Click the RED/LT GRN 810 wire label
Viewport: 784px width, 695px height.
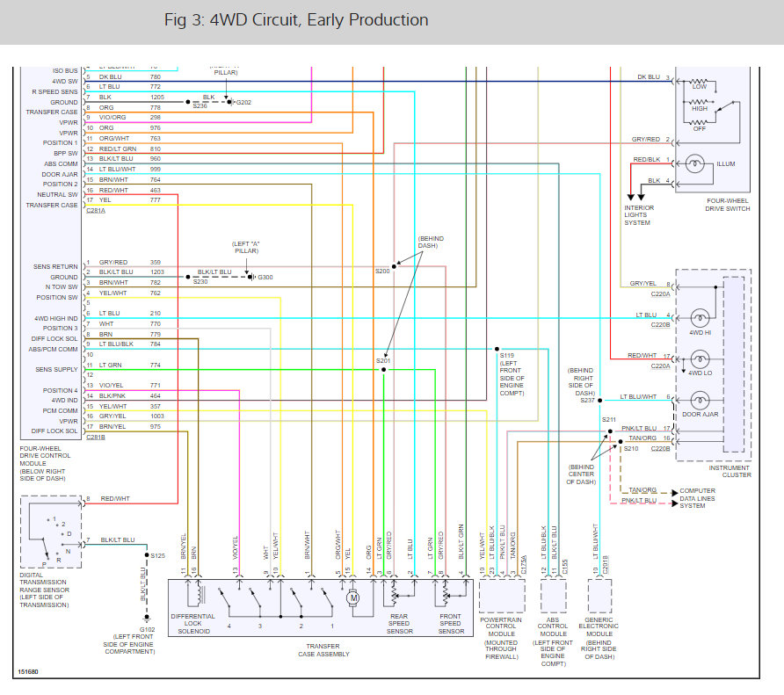coord(130,149)
